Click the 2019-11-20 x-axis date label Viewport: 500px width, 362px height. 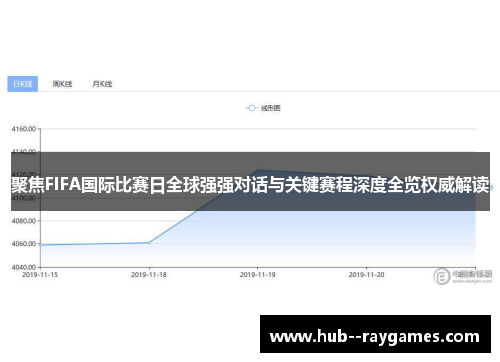click(x=366, y=275)
